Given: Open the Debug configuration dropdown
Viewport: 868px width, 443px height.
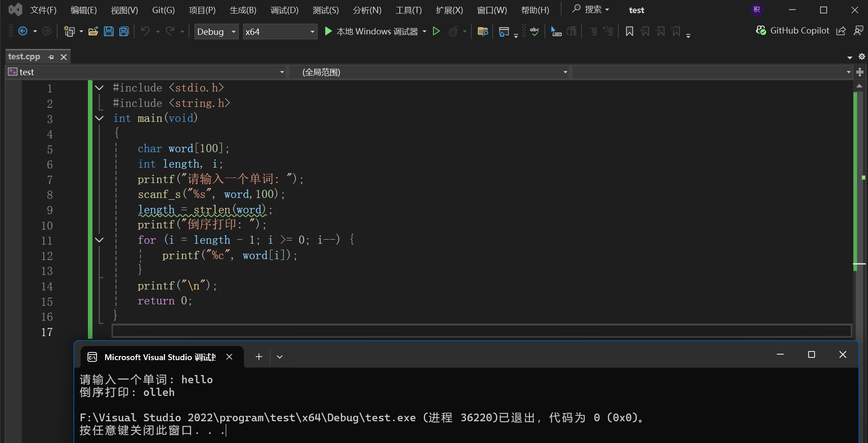Looking at the screenshot, I should (x=216, y=31).
